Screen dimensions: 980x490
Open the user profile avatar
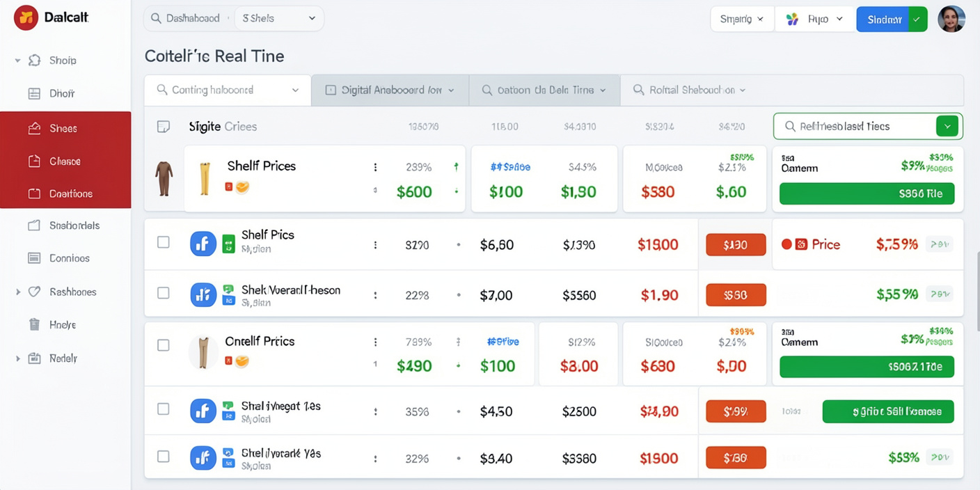[951, 19]
